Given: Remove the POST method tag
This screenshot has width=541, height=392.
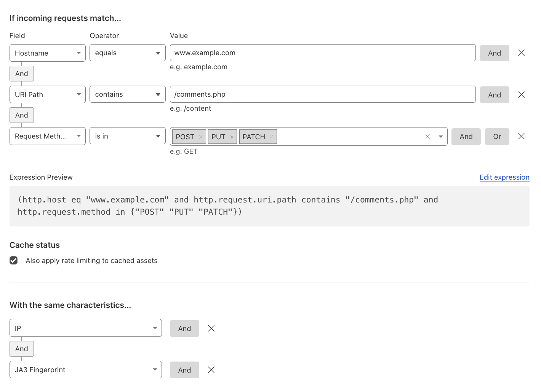Looking at the screenshot, I should coord(200,137).
